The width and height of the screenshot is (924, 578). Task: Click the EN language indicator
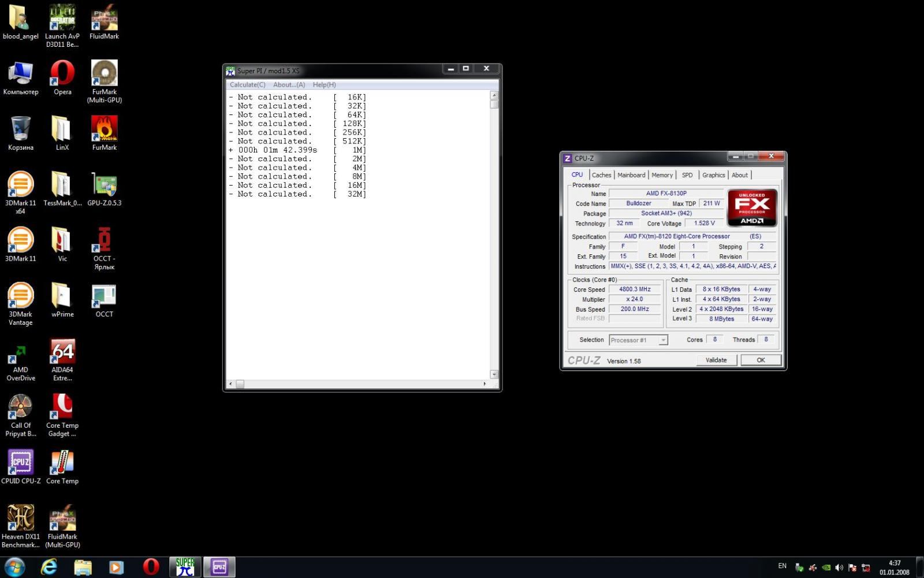pyautogui.click(x=783, y=566)
